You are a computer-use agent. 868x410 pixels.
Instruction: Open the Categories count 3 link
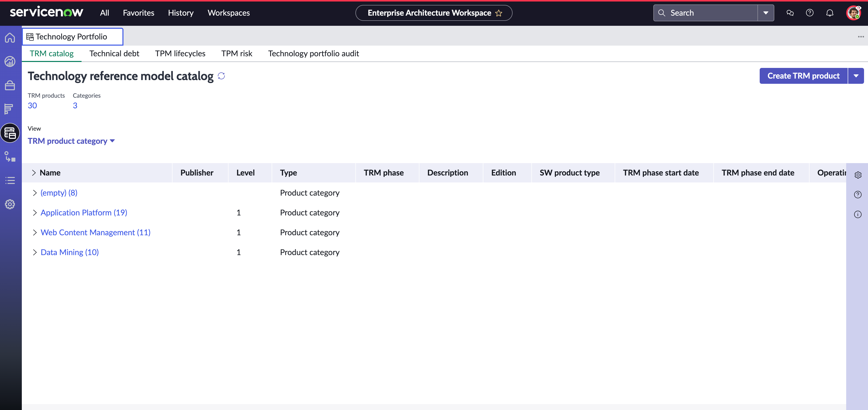point(75,105)
